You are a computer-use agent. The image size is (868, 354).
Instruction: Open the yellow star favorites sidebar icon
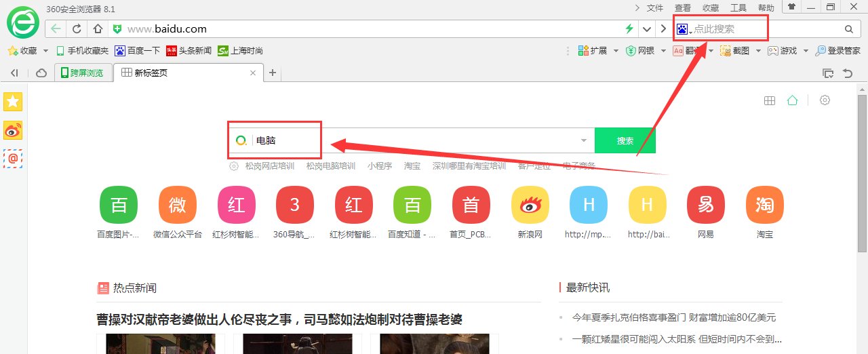[13, 102]
